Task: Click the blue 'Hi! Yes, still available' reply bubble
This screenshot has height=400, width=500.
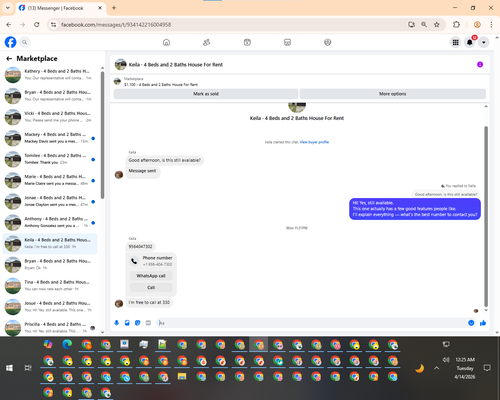Action: coord(415,209)
